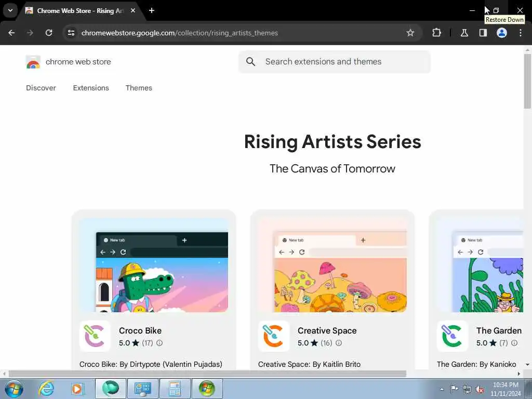The width and height of the screenshot is (532, 399).
Task: Reload the current page
Action: tap(49, 33)
